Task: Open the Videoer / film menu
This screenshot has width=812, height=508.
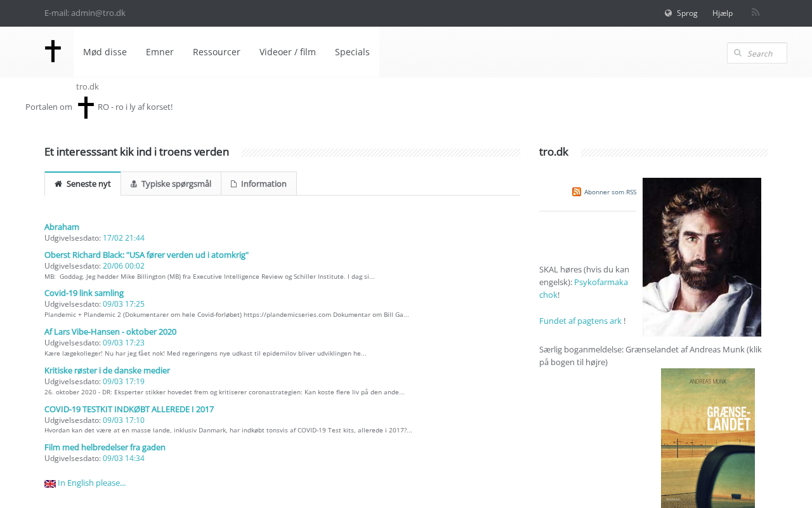Action: pos(287,52)
